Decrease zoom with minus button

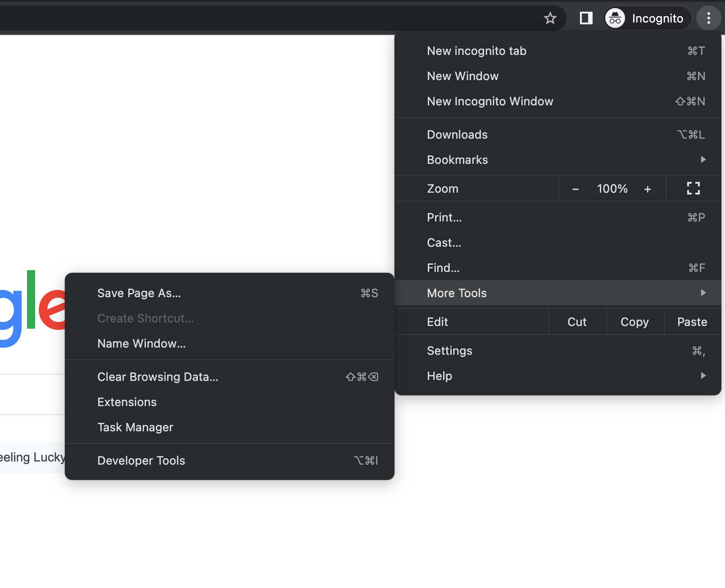click(x=575, y=189)
